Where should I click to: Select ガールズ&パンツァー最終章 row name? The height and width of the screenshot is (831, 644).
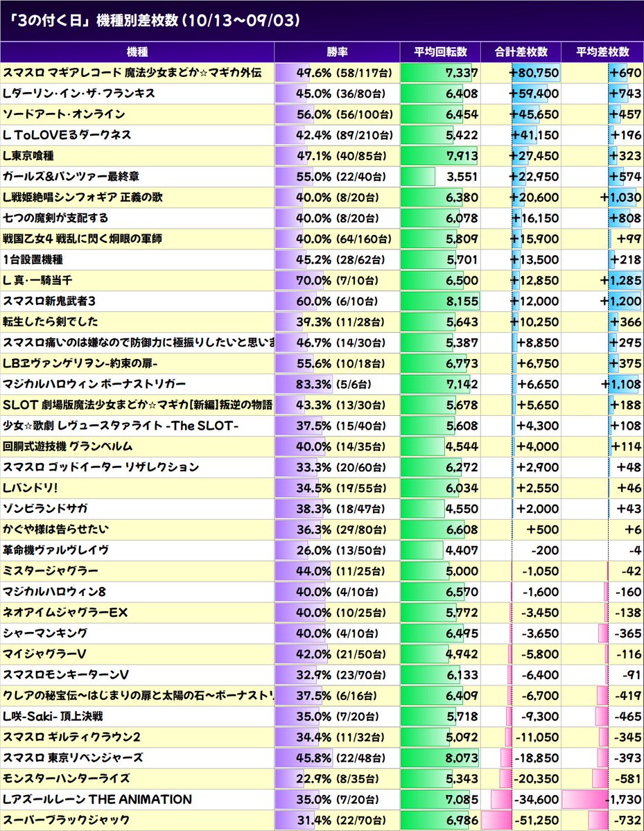pos(71,177)
